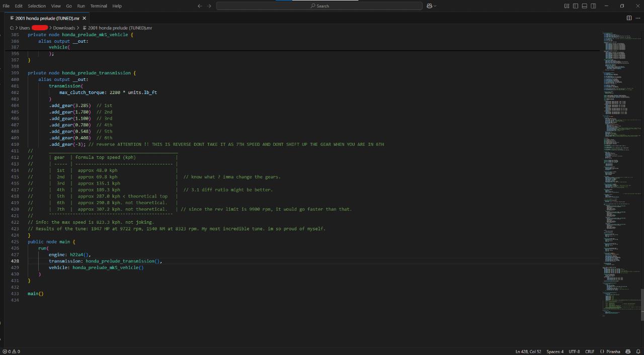Open the Help menu
644x355 pixels.
point(117,6)
